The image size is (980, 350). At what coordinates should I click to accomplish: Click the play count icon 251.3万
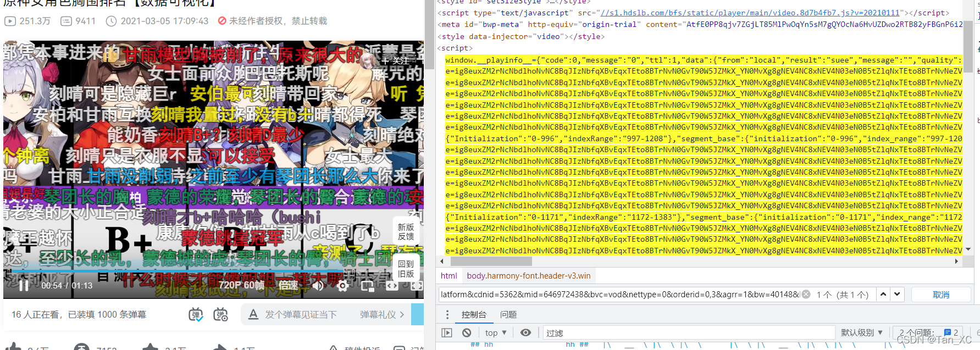tap(10, 21)
